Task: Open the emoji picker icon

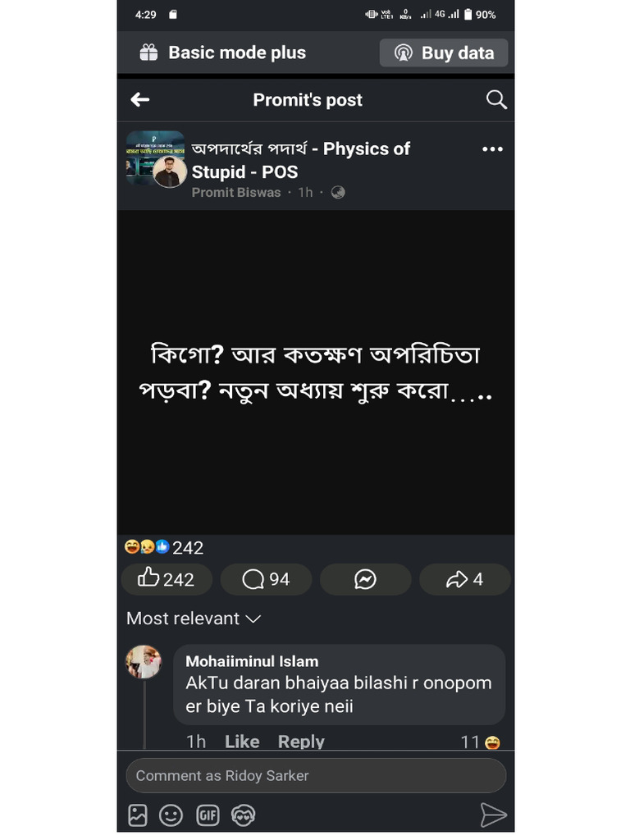Action: (x=171, y=815)
